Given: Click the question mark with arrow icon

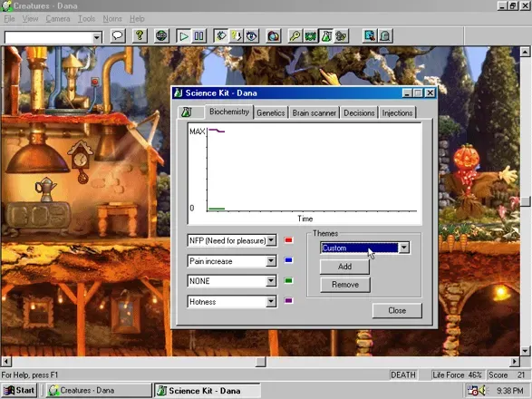Looking at the screenshot, I should tap(237, 35).
